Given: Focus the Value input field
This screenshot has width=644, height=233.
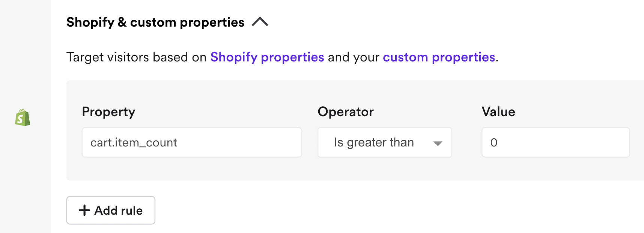Looking at the screenshot, I should (555, 142).
